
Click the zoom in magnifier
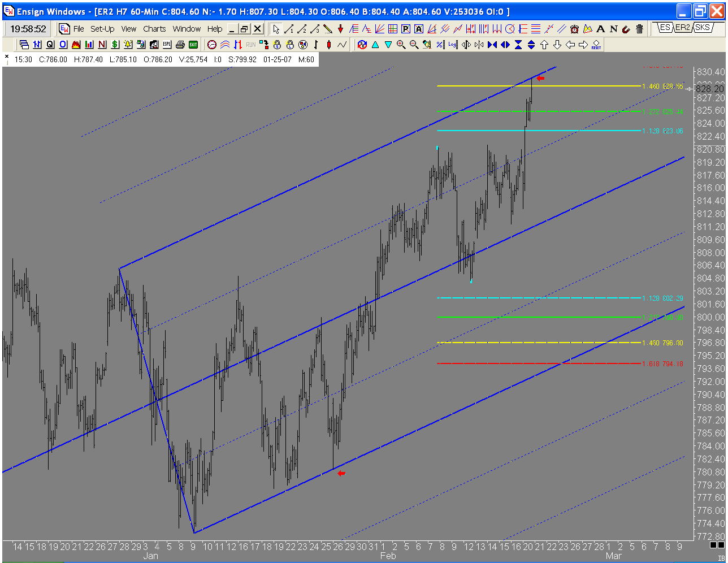coord(401,45)
